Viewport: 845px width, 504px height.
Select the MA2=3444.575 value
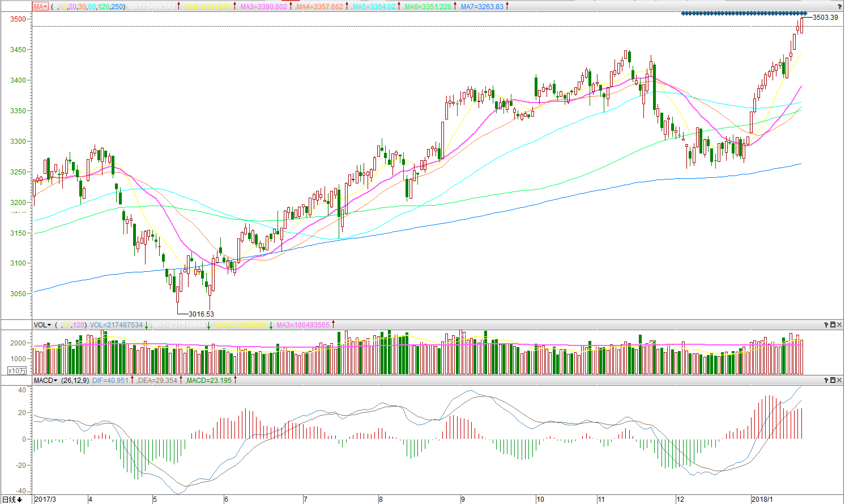coord(207,7)
